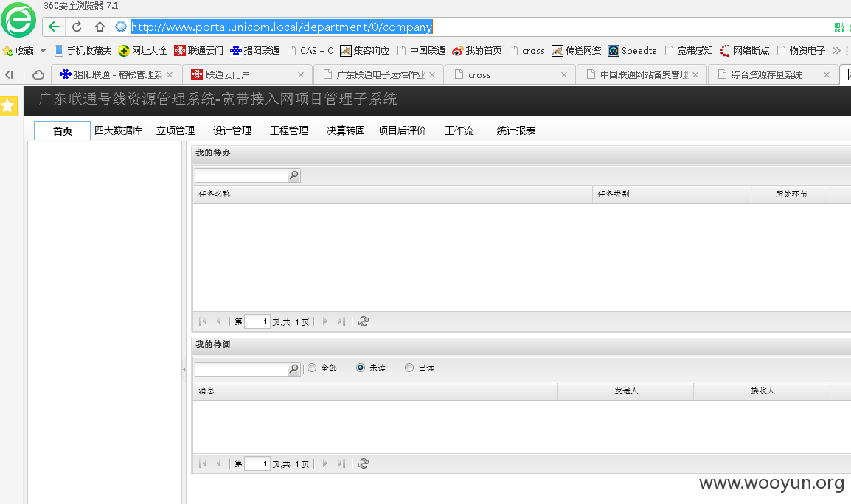
Task: Open the 集客响应 bookmark link
Action: coord(365,50)
